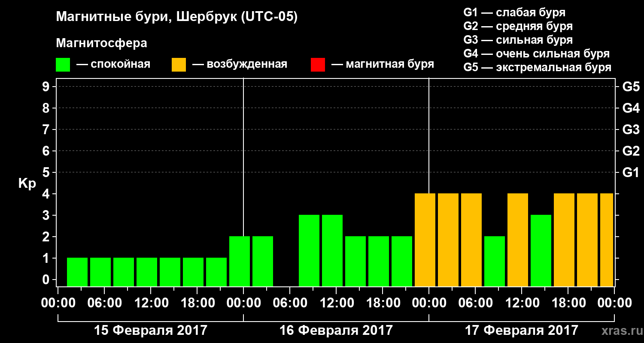Click the orange bar at 12:00 on 17 February
Screen dimensions: 644x343
(518, 240)
